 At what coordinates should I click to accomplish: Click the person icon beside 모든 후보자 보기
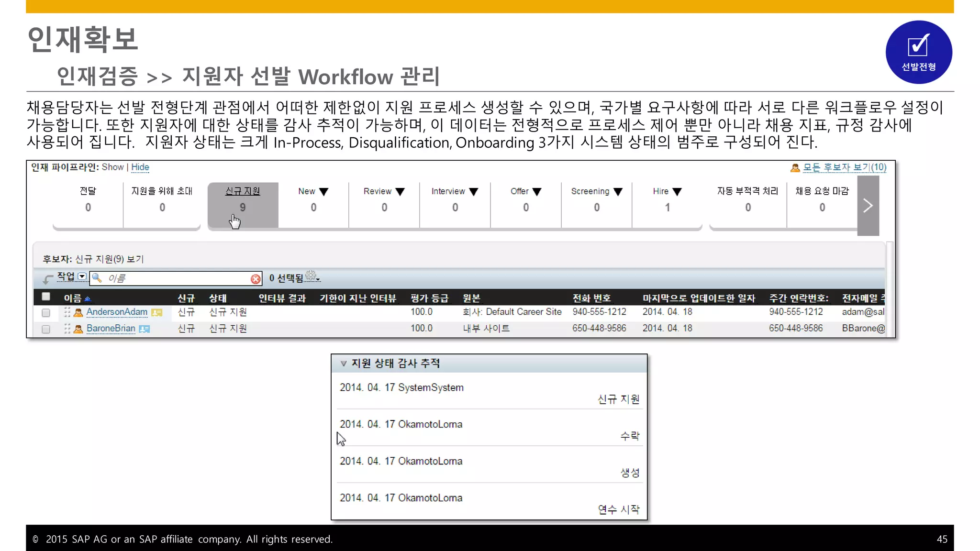pos(795,168)
